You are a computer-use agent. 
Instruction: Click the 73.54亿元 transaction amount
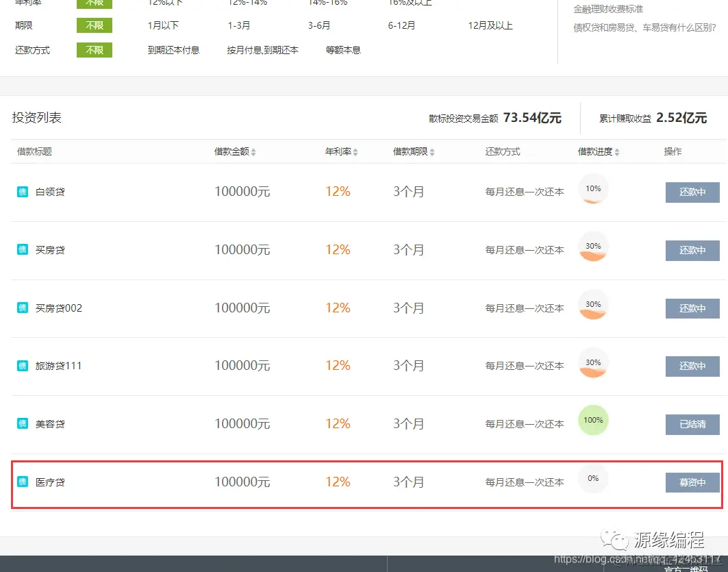tap(532, 118)
